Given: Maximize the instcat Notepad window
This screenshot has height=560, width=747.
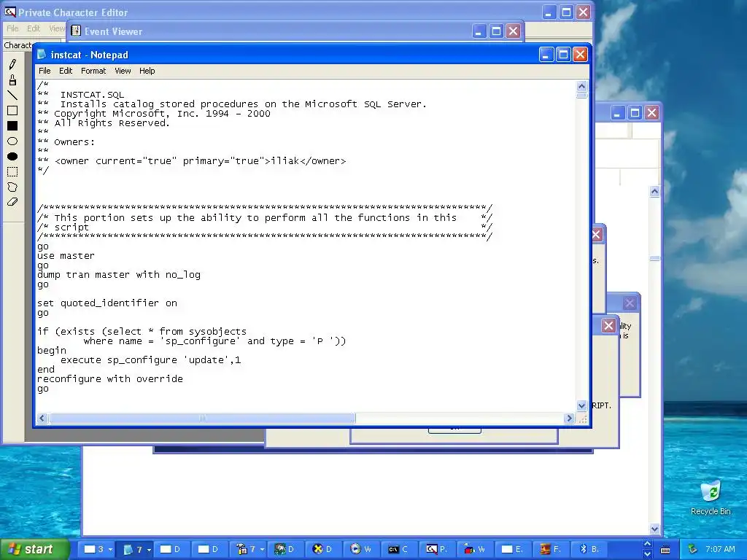Looking at the screenshot, I should point(563,55).
